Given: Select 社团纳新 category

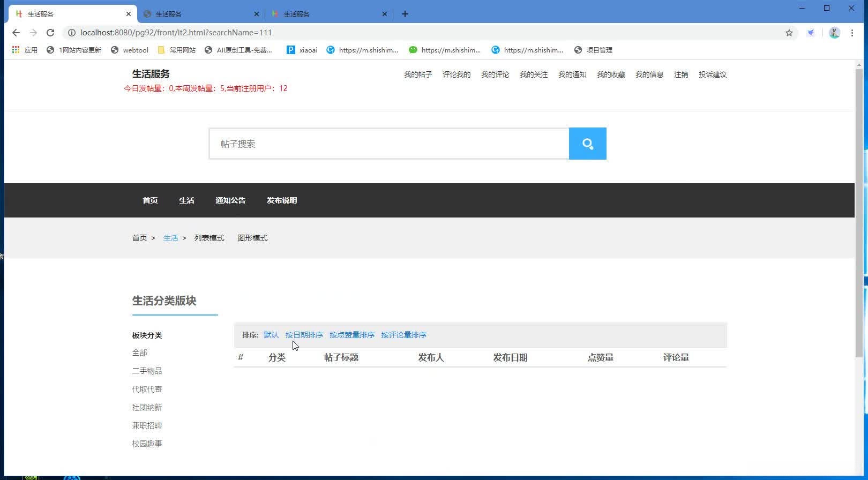Looking at the screenshot, I should pos(147,407).
